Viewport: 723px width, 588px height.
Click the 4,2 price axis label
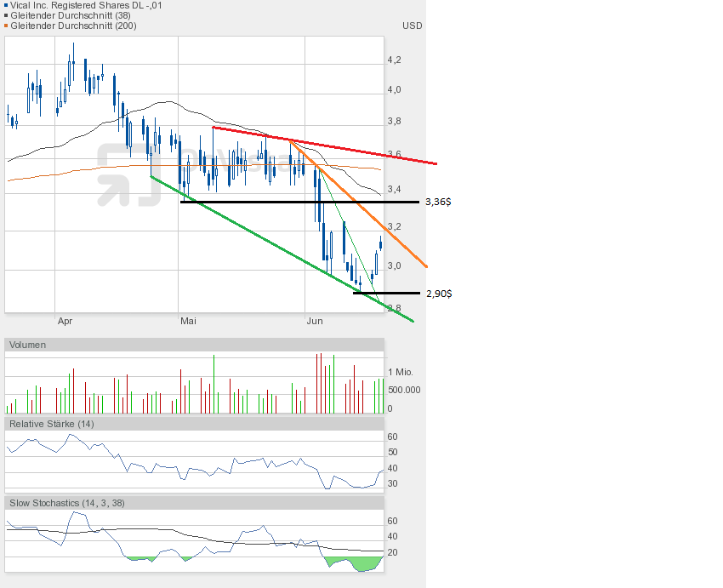[394, 60]
